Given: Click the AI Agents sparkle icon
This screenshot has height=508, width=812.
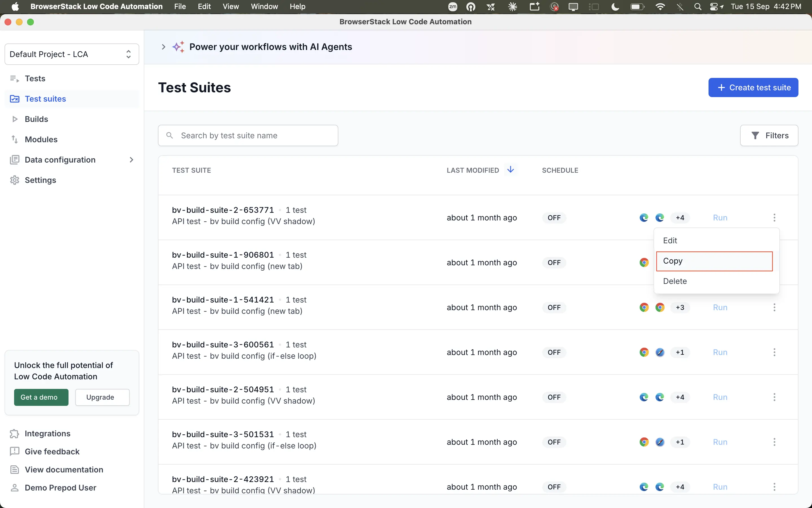Looking at the screenshot, I should [x=178, y=47].
